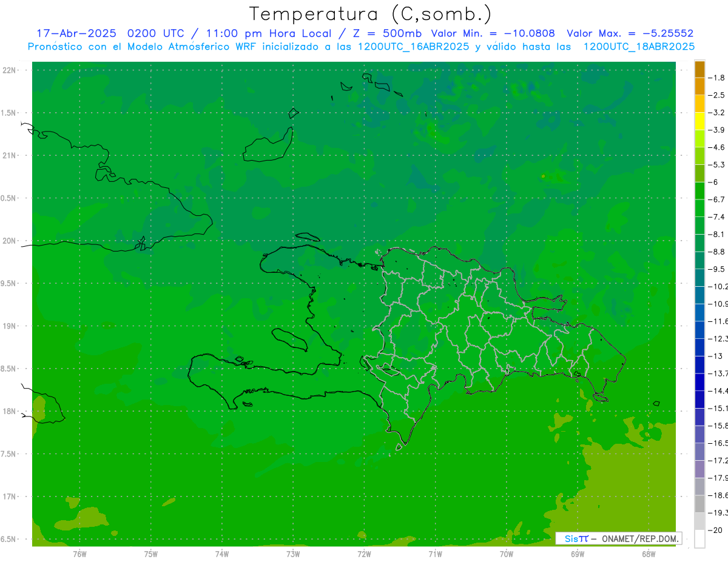Pick the blue swatch between -10.9 and -11.6
Image resolution: width=728 pixels, height=562 pixels.
point(699,312)
